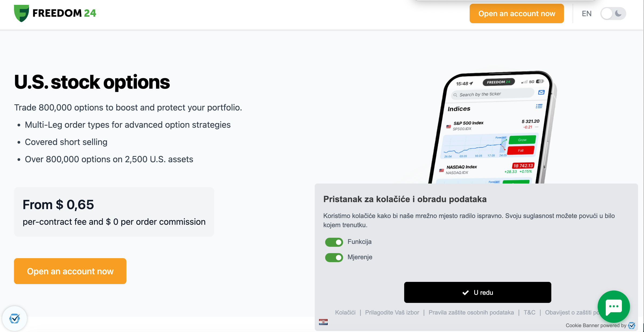644x332 pixels.
Task: Disable the Mjerenje cookie toggle
Action: click(x=334, y=257)
